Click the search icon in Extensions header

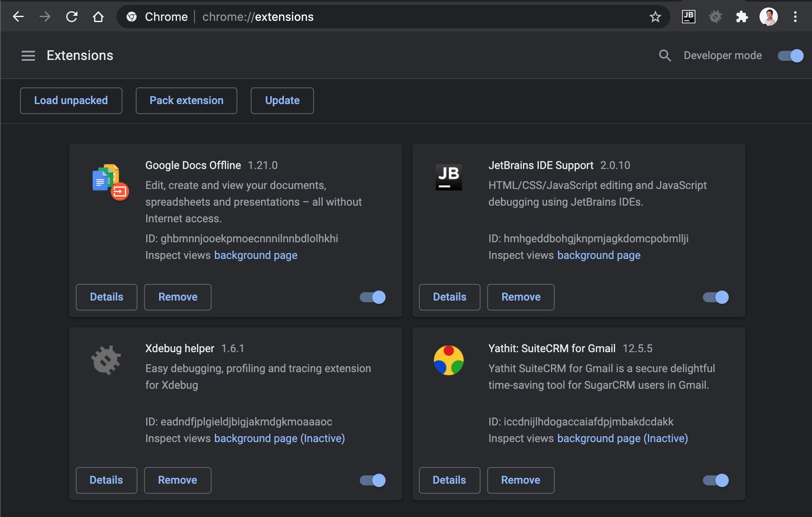point(665,55)
